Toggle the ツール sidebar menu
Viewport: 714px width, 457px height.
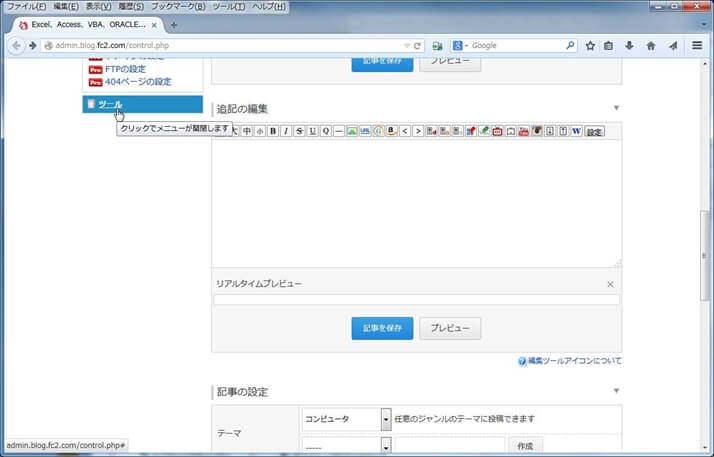click(x=143, y=104)
